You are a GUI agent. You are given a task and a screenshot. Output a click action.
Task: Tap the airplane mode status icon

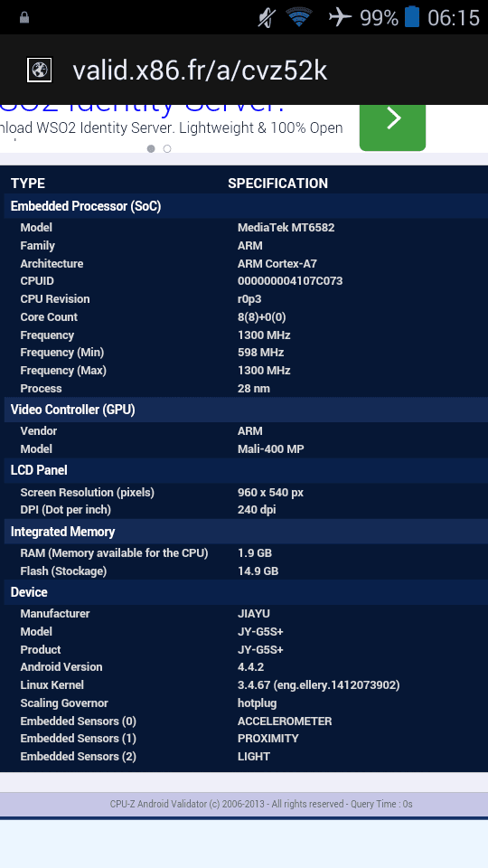[x=340, y=18]
